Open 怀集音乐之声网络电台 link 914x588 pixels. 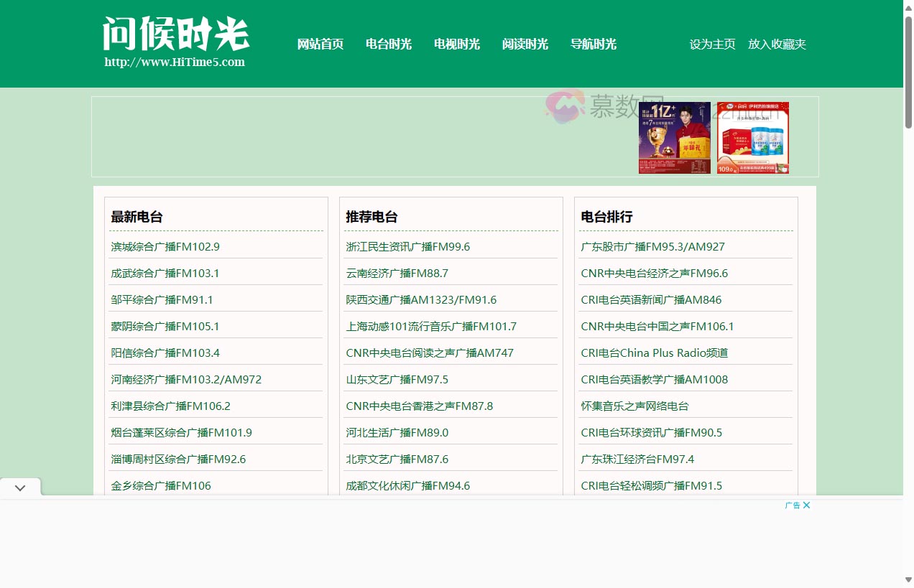[633, 406]
